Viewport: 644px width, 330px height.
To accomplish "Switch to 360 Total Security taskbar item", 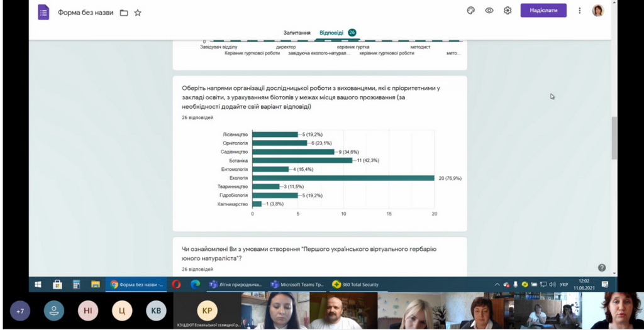I will (356, 284).
